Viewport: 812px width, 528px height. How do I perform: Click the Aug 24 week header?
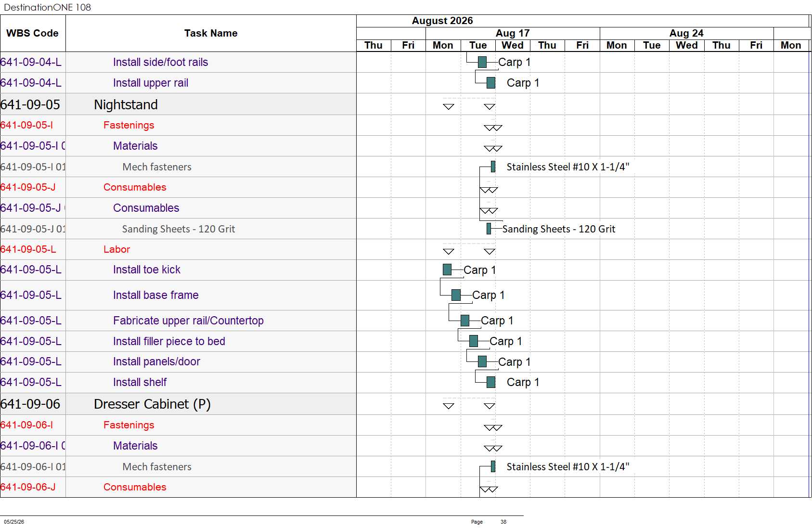pos(686,33)
